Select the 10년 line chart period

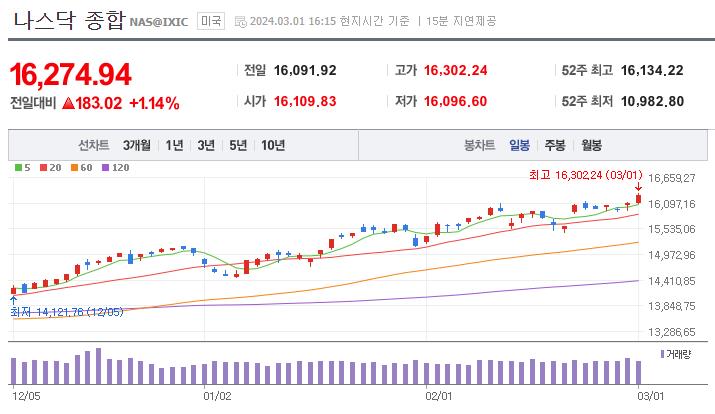(273, 145)
